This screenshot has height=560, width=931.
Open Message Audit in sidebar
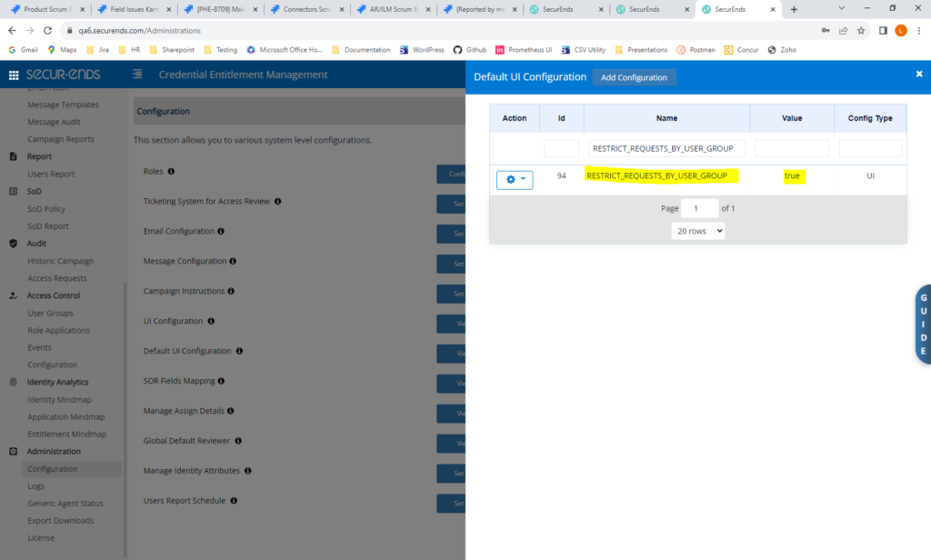coord(54,122)
